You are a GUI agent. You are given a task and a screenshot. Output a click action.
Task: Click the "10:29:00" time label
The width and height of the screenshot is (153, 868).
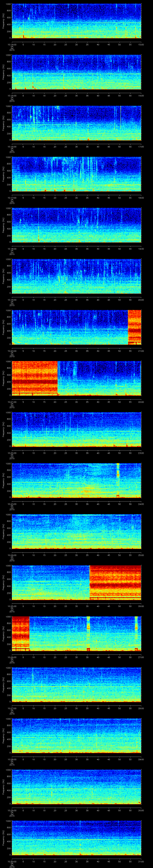click(x=12, y=810)
